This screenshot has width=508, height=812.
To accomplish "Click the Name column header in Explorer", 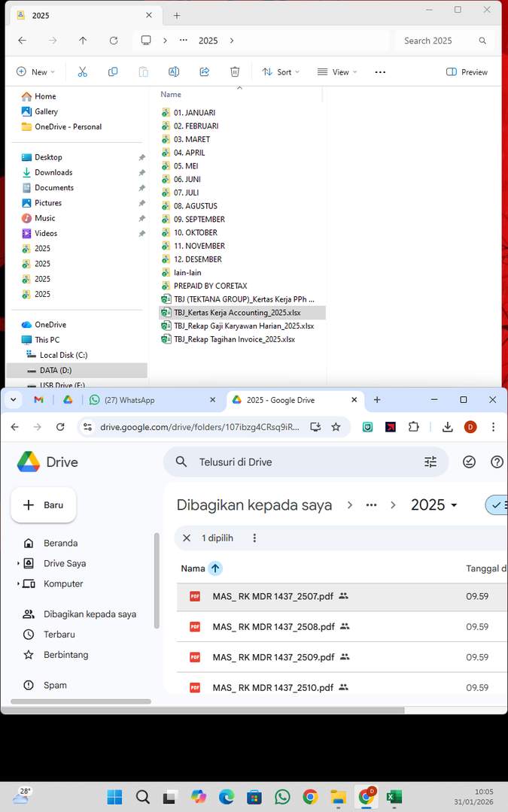I will point(171,94).
